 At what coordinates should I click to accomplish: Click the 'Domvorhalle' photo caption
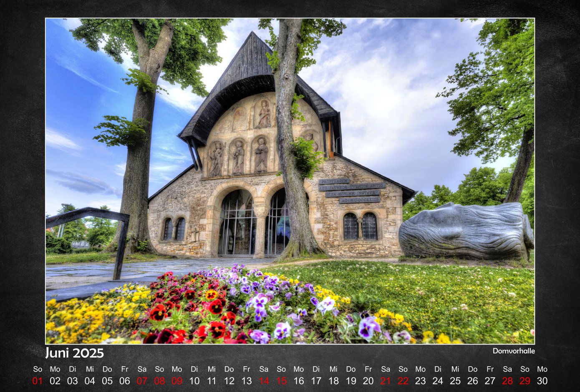514,351
